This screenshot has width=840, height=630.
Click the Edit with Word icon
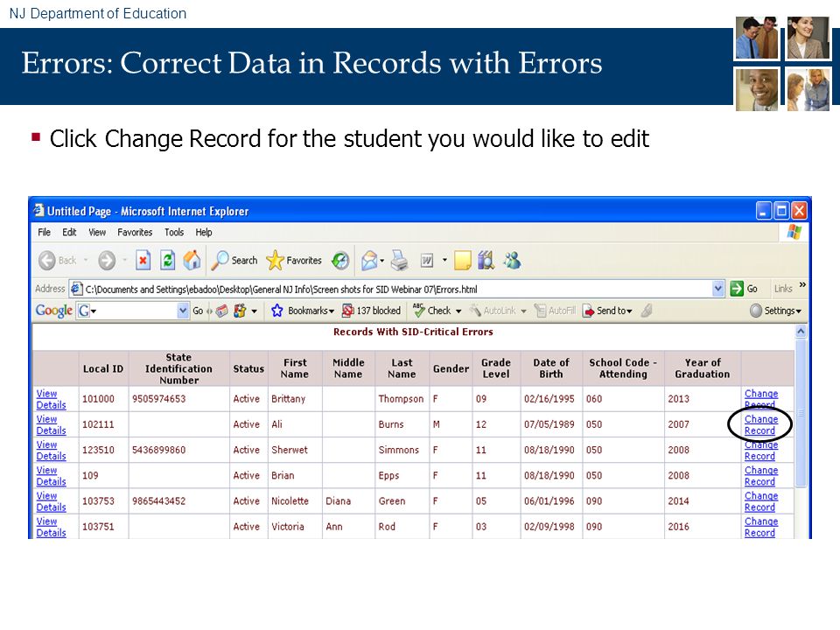pyautogui.click(x=427, y=261)
